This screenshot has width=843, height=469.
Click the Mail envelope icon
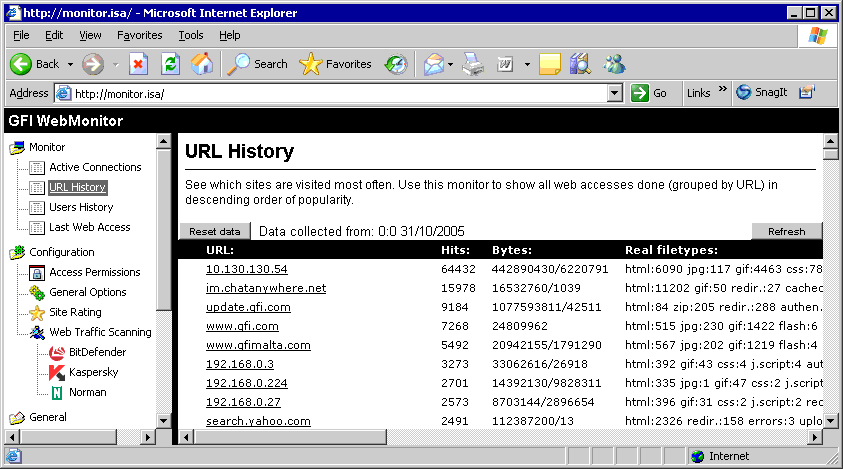click(x=433, y=65)
